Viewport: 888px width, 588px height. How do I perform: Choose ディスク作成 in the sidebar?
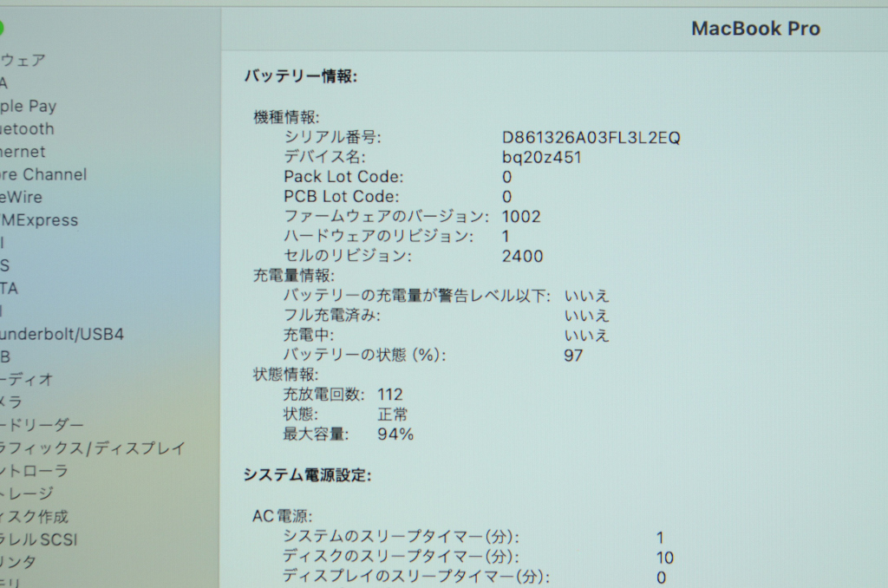34,516
